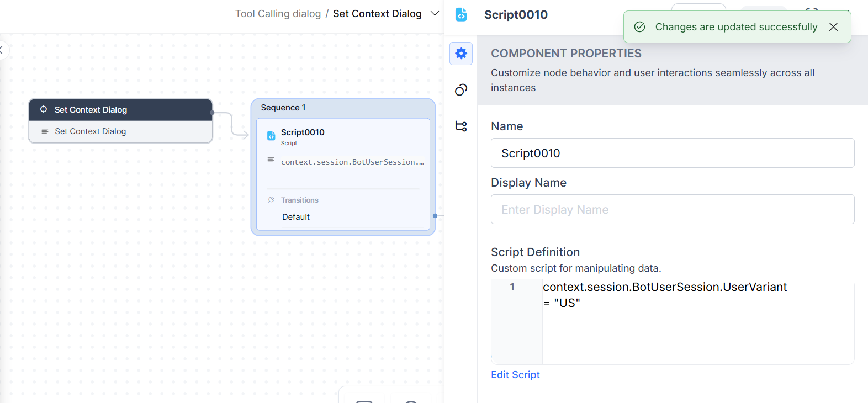Image resolution: width=868 pixels, height=403 pixels.
Task: Click line number 1 in script editor
Action: click(x=512, y=287)
